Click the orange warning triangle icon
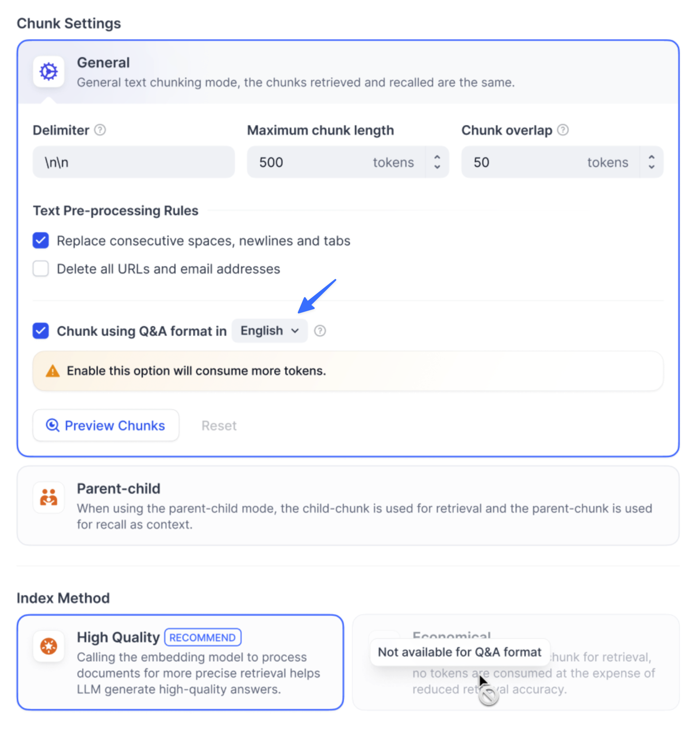The height and width of the screenshot is (730, 700). [x=53, y=371]
